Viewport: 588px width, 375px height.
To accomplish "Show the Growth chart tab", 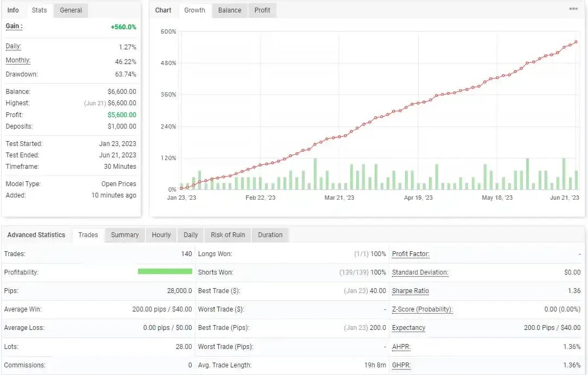I will (x=194, y=10).
